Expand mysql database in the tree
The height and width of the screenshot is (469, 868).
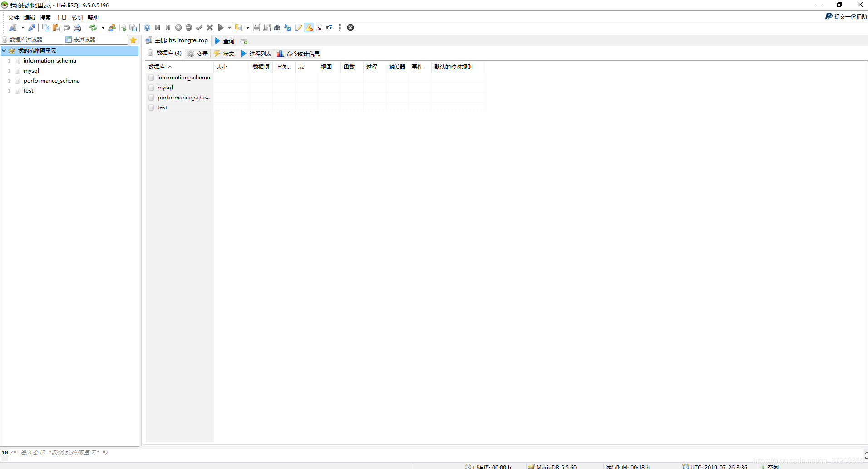[x=9, y=71]
